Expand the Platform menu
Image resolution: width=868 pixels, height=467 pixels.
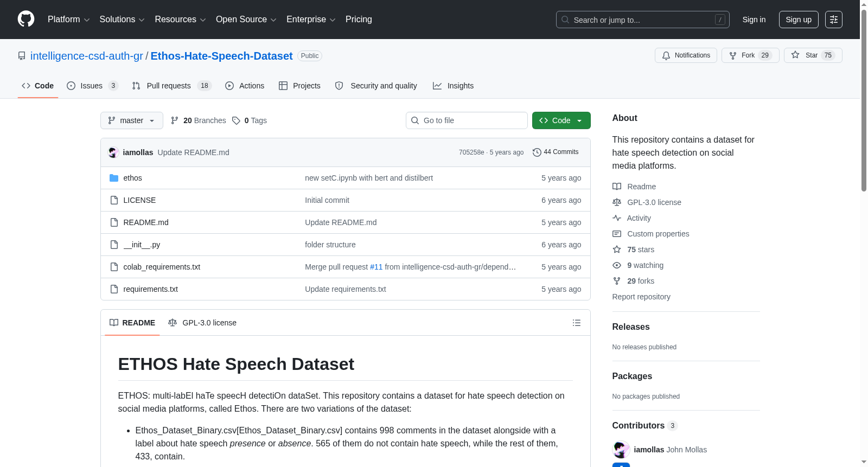pyautogui.click(x=69, y=20)
